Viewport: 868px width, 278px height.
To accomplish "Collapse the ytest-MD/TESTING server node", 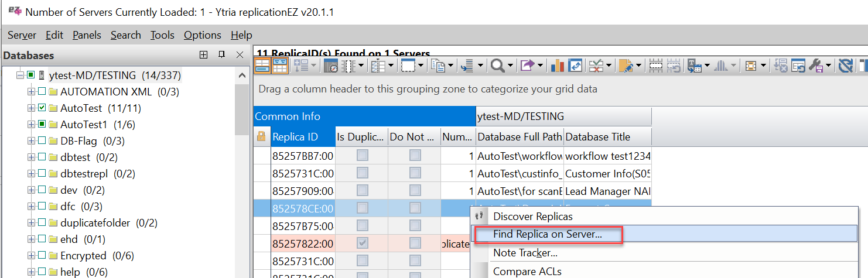I will point(20,75).
